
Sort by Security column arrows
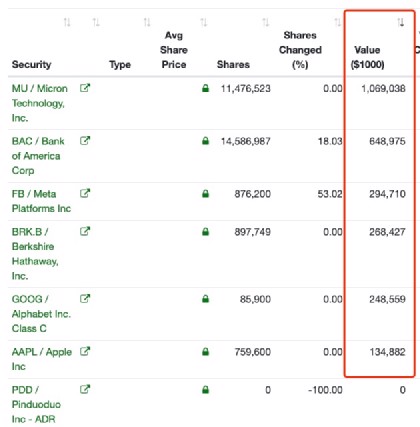[x=67, y=23]
